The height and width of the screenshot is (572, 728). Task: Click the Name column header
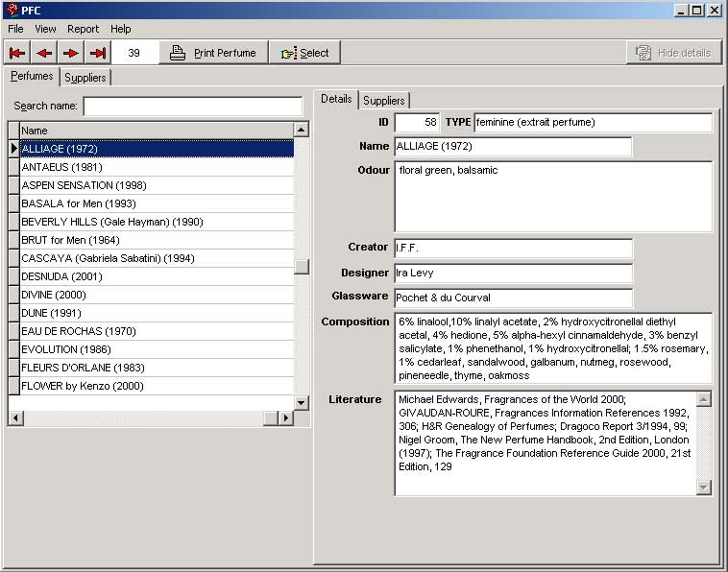[157, 131]
